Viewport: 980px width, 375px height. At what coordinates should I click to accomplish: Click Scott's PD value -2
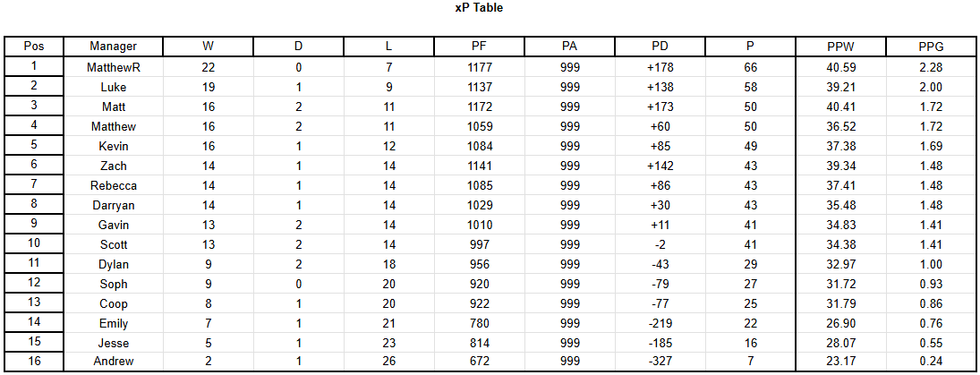[x=660, y=244]
